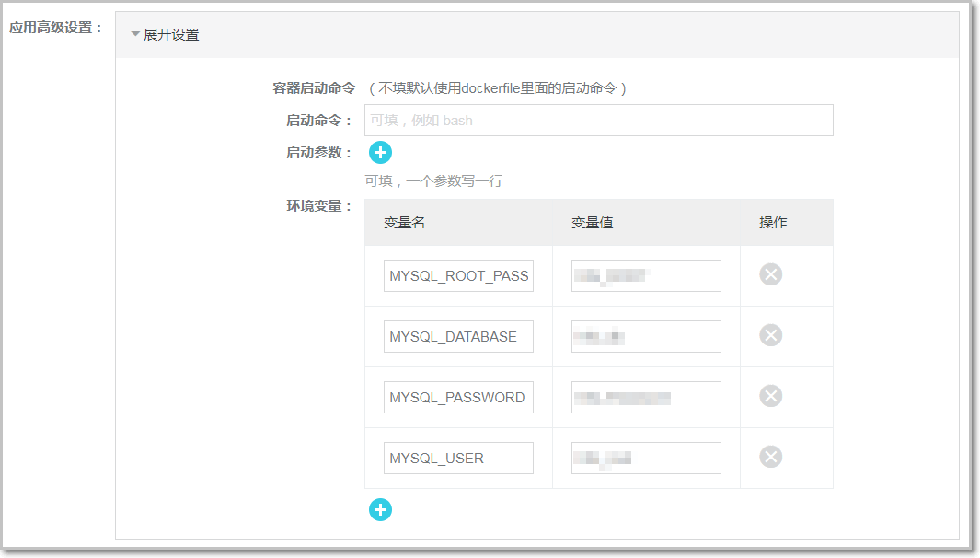Focus the value field for MYSQL_USER
The height and width of the screenshot is (558, 980).
646,458
